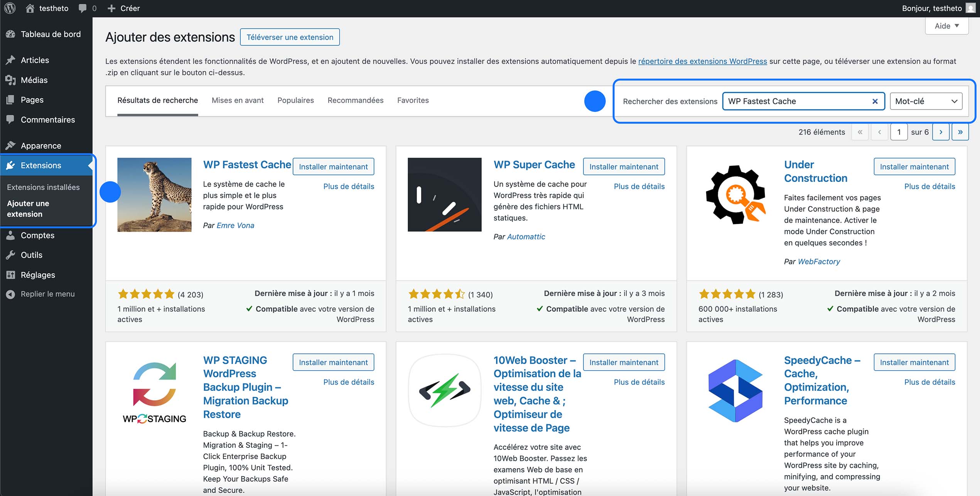Open the Favorites tab
Image resolution: width=980 pixels, height=496 pixels.
click(x=413, y=100)
